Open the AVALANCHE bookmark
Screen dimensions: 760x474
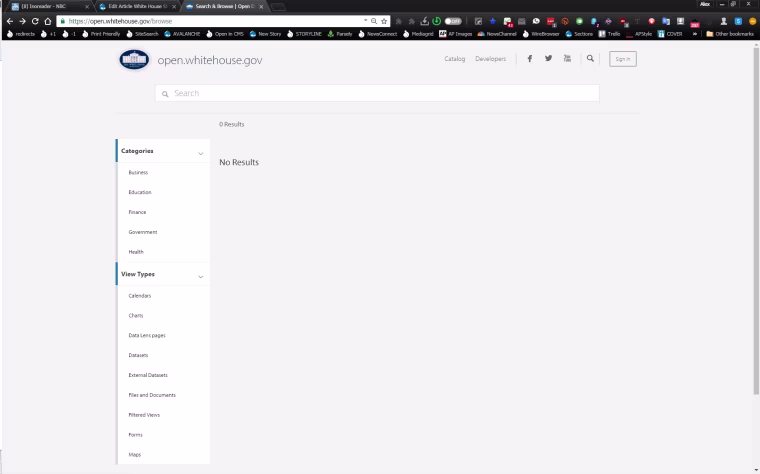(x=182, y=34)
